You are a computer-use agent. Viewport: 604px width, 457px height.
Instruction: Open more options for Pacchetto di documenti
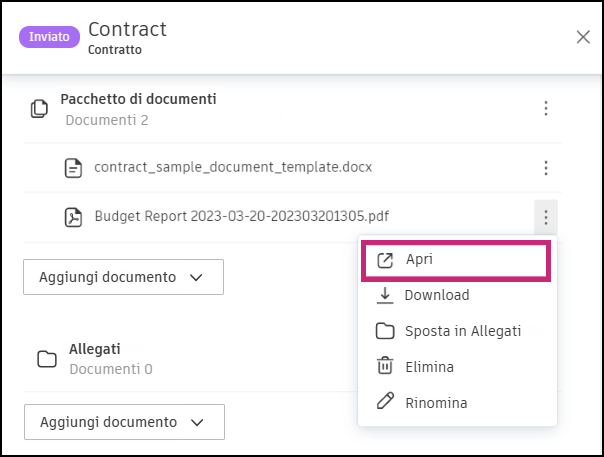click(545, 108)
